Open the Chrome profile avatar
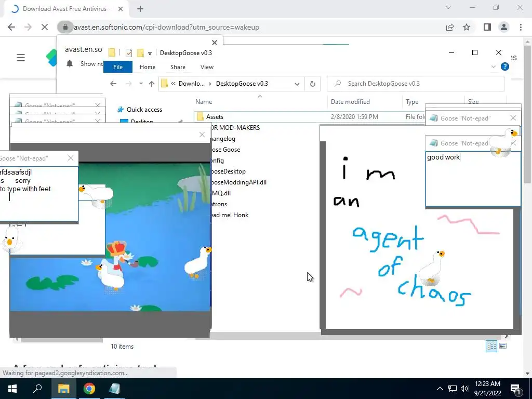Viewport: 532px width, 399px height. click(x=504, y=27)
